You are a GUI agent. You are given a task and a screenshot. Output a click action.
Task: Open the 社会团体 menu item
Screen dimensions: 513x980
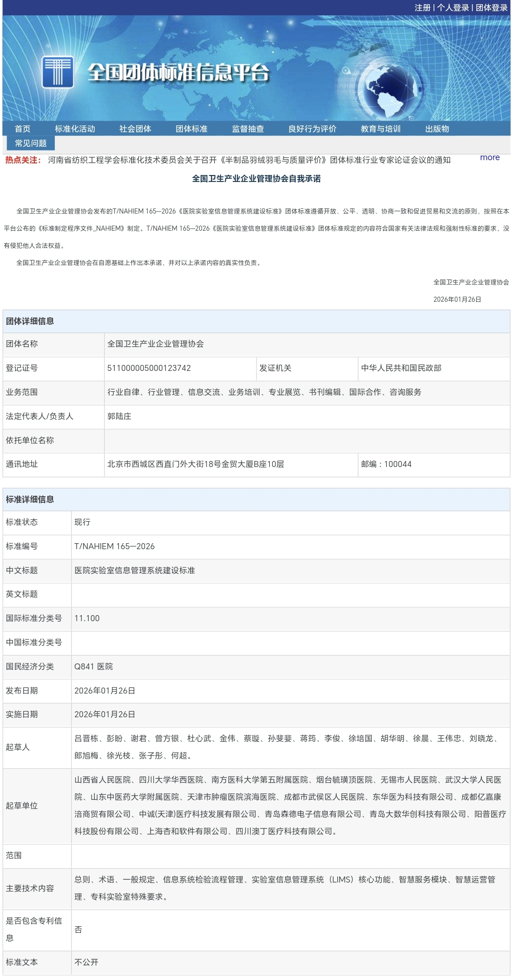[x=135, y=129]
